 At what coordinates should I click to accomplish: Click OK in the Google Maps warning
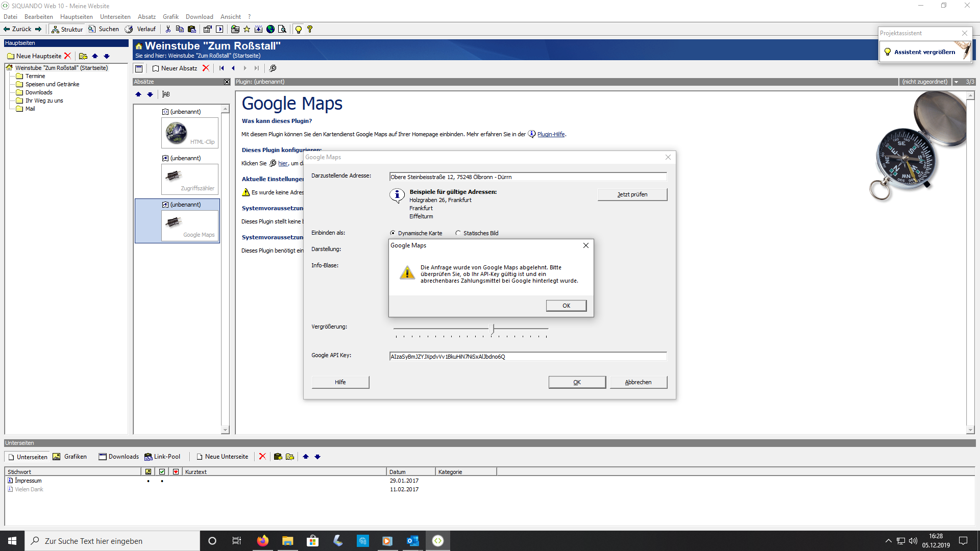(x=566, y=306)
